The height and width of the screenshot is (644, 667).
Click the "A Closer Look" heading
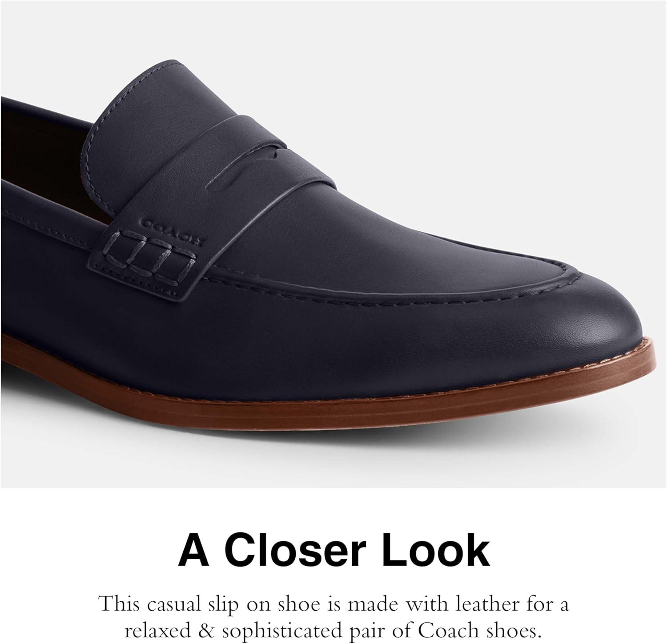tap(333, 552)
